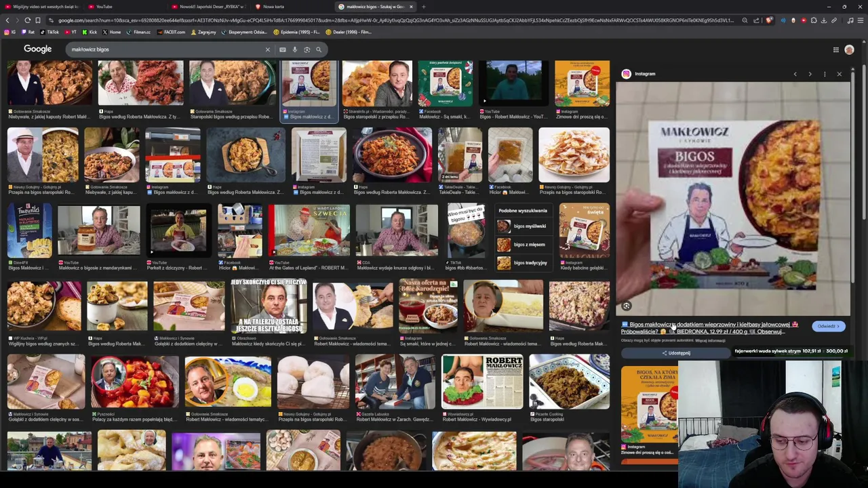Open the TikTok bookmark
Viewport: 868px width, 488px height.
50,32
